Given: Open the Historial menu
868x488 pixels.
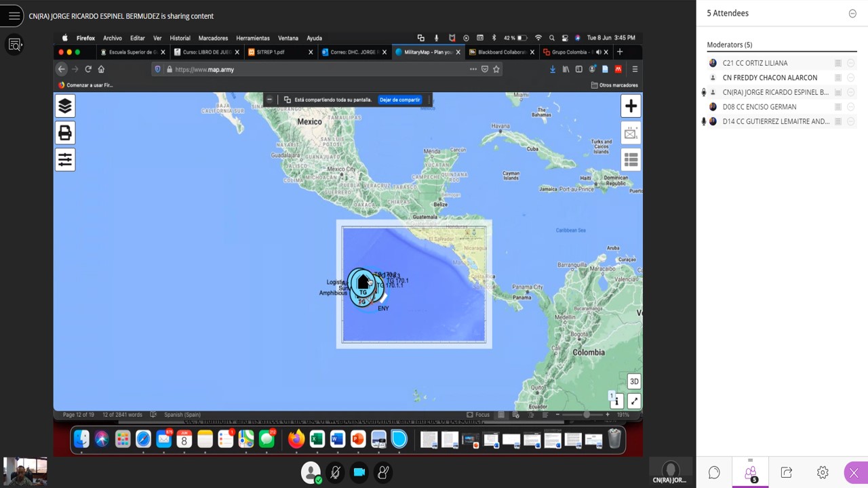Looking at the screenshot, I should point(180,38).
